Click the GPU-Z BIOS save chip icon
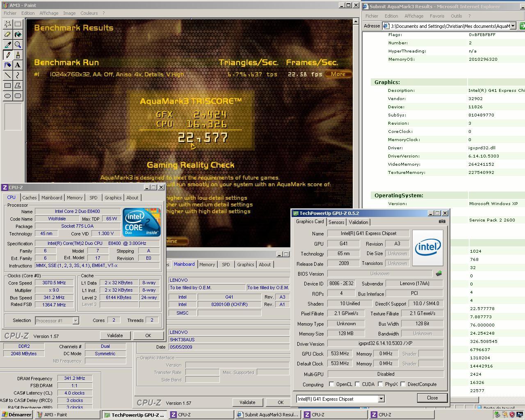Viewport: 525px width, 420px height. [x=439, y=273]
